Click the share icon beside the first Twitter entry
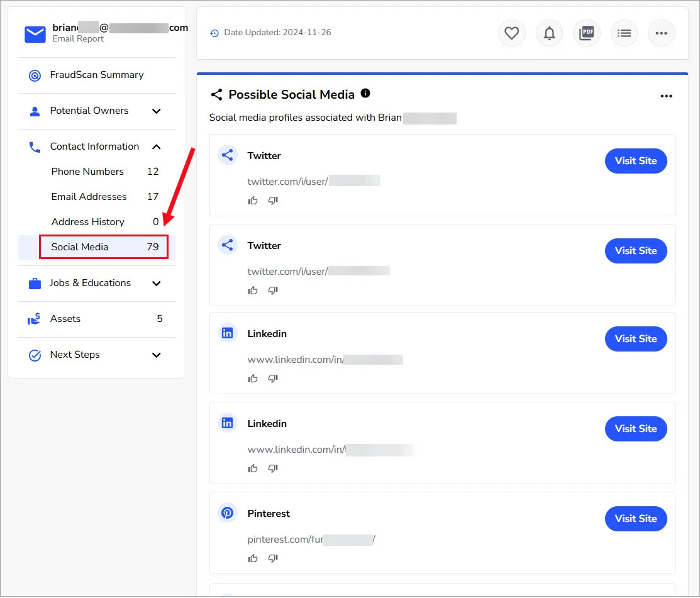This screenshot has height=598, width=700. 227,155
